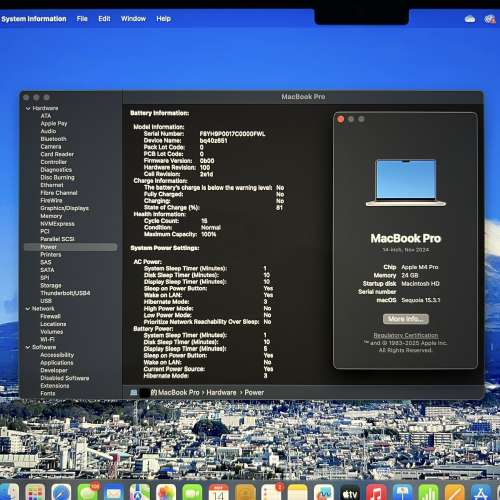
Task: Open Reminders from the Dock
Action: (x=271, y=492)
